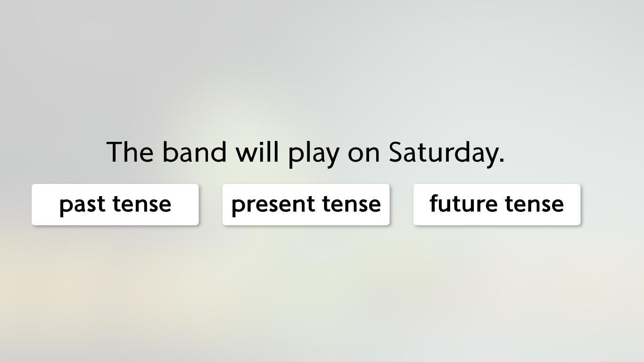Click the word "The" starting the sentence
Image resolution: width=644 pixels, height=362 pixels.
click(131, 152)
